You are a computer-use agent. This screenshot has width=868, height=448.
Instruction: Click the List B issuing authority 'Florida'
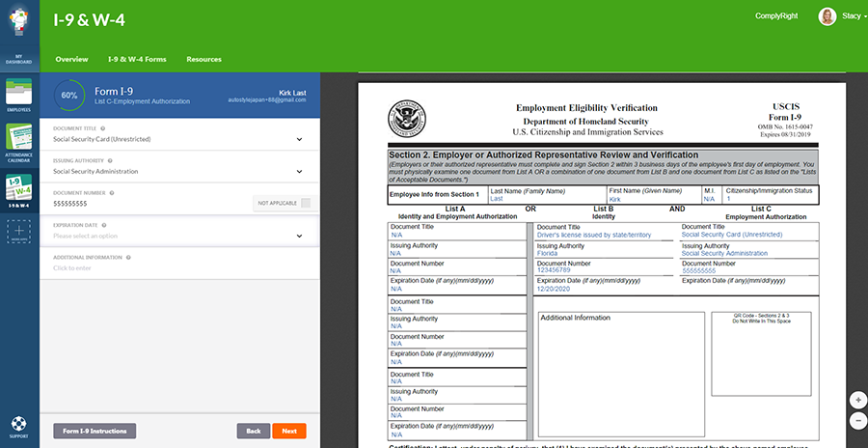(x=547, y=253)
